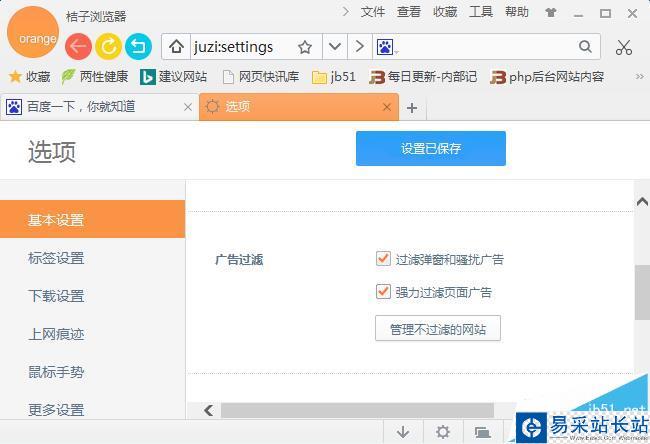Open the php后台网站内容 bookmark
The image size is (650, 444).
tap(547, 77)
